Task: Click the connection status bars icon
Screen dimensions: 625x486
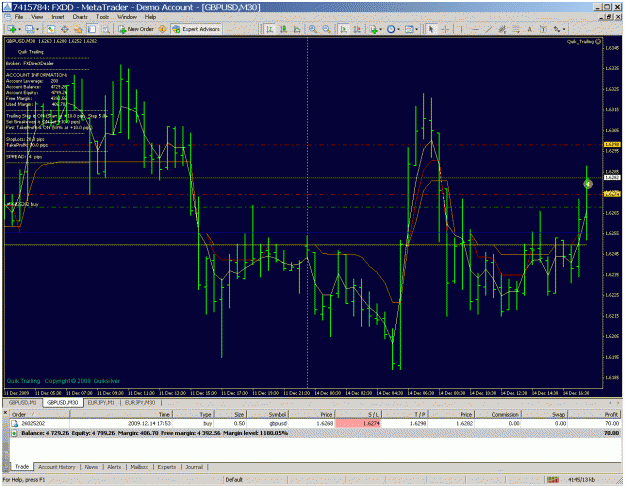Action: pos(552,480)
